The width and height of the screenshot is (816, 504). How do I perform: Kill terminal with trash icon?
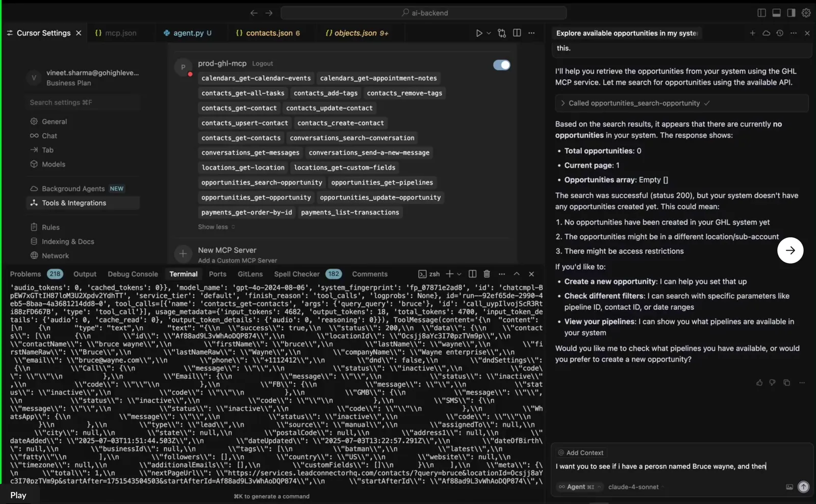coord(487,274)
